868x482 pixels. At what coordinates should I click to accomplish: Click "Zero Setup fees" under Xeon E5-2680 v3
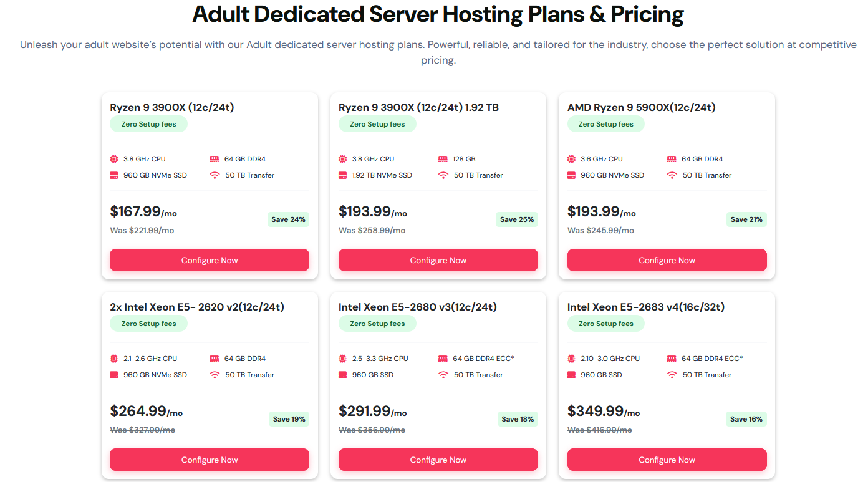coord(377,324)
